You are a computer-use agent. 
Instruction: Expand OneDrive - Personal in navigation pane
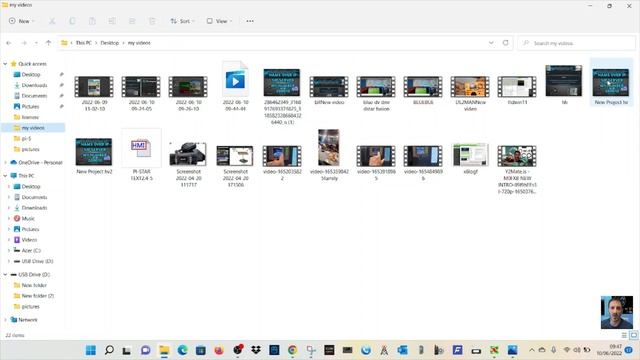click(x=5, y=162)
